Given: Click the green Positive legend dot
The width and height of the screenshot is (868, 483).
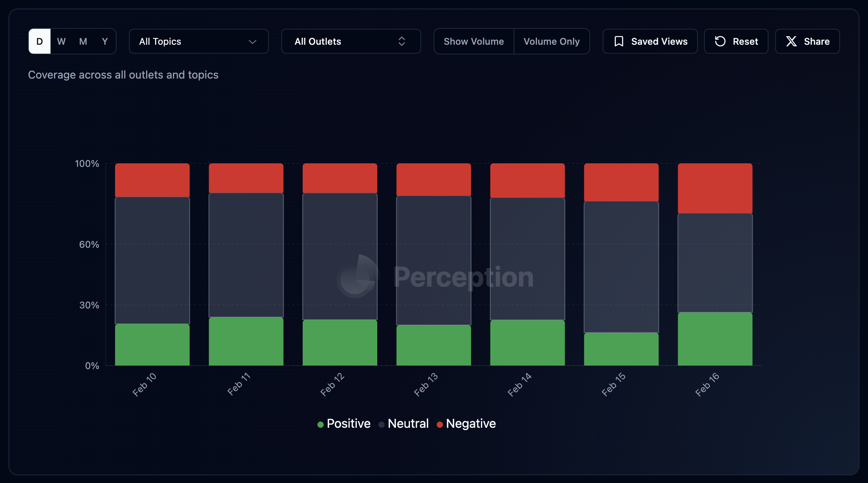Looking at the screenshot, I should [321, 424].
